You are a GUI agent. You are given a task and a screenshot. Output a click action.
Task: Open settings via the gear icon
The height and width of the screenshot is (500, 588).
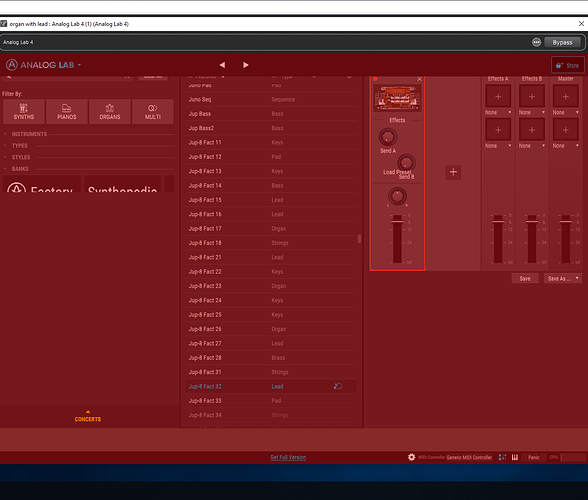click(411, 457)
